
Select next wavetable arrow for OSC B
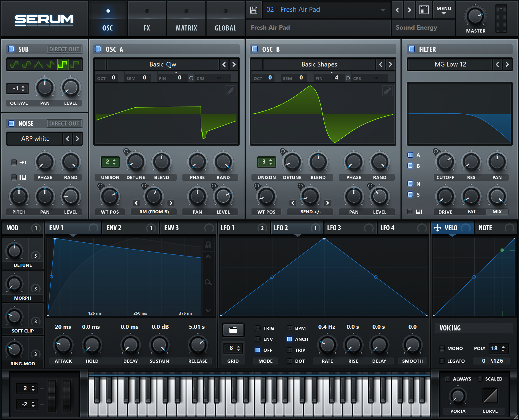coord(390,64)
